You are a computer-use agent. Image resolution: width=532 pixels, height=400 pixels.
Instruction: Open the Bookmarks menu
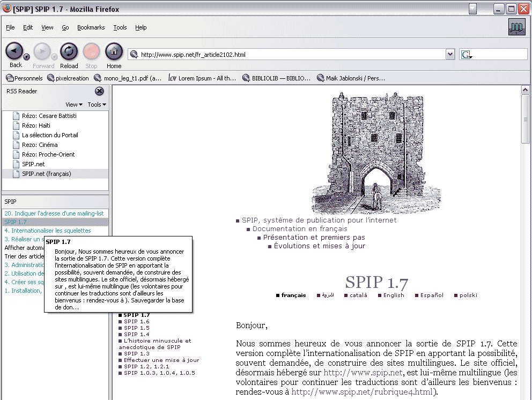pyautogui.click(x=91, y=27)
